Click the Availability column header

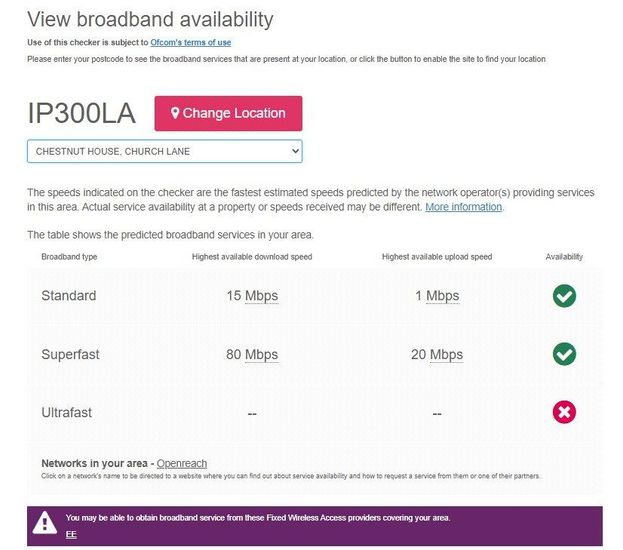click(x=564, y=257)
